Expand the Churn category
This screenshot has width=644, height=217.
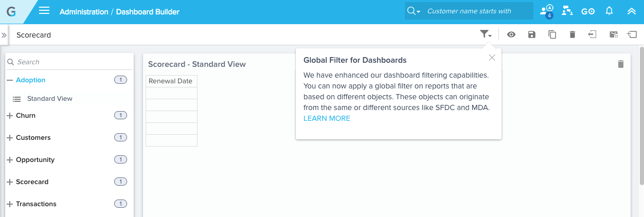click(10, 116)
